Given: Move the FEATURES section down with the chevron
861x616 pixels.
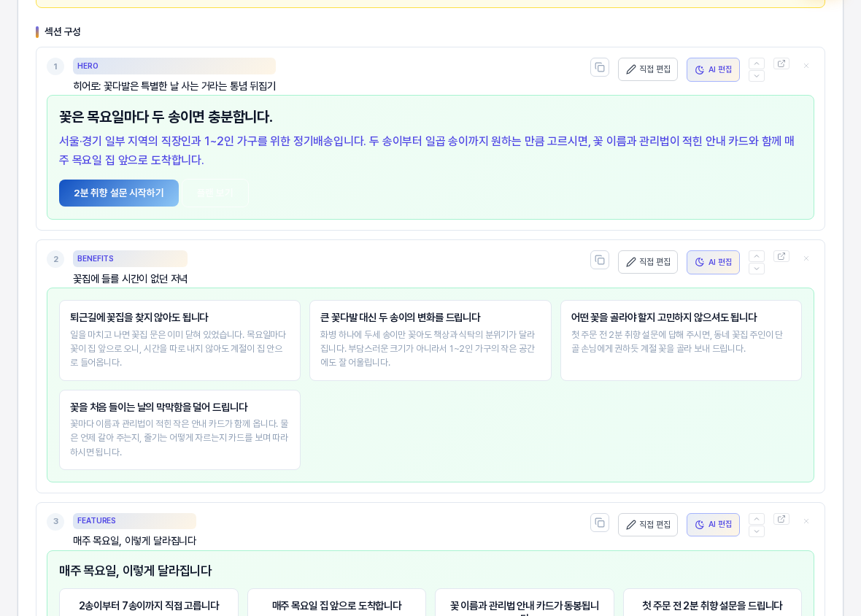Looking at the screenshot, I should pyautogui.click(x=757, y=531).
